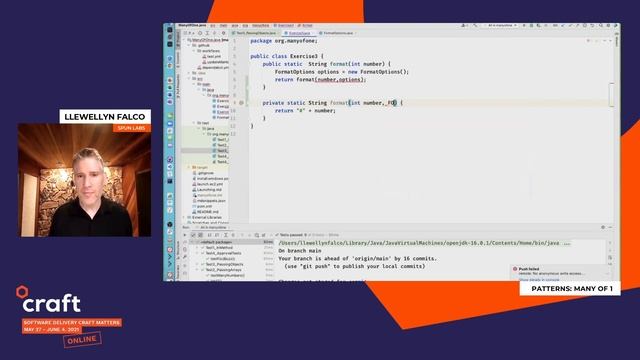Toggle the Structure tool window stripe button
The height and width of the screenshot is (360, 640).
(178, 251)
